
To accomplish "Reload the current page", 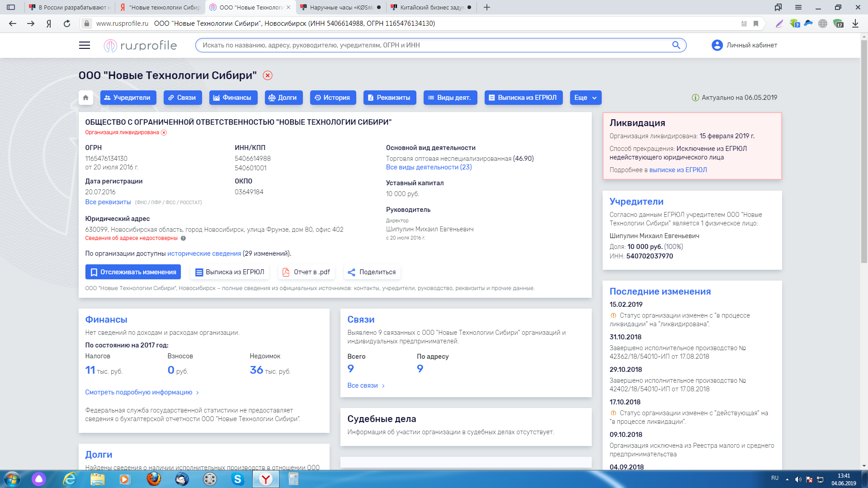I will pos(67,23).
